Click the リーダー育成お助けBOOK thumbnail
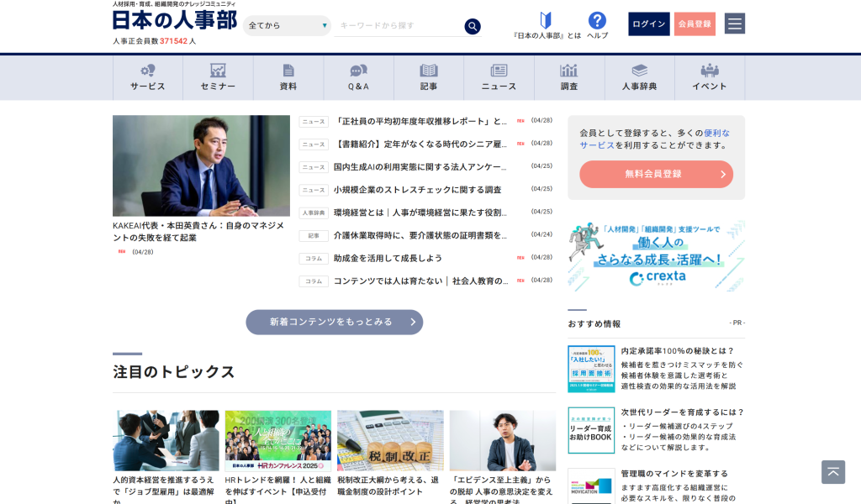The image size is (861, 504). 591,430
